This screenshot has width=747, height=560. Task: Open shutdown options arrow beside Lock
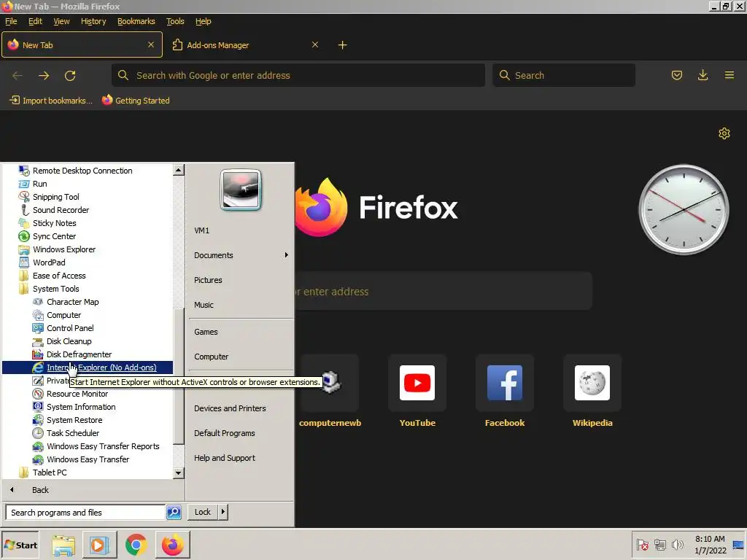(222, 512)
